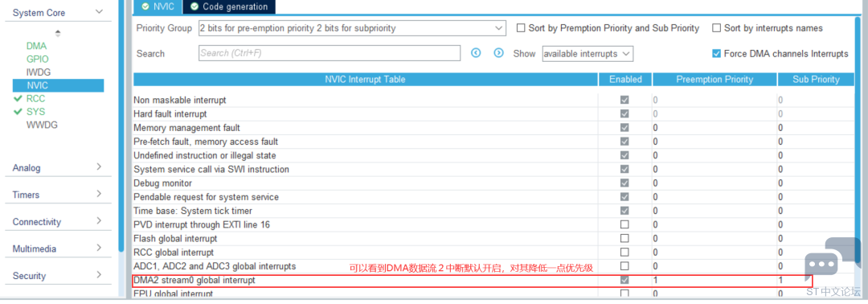Collapse the System Core category
The image size is (868, 304).
55,12
